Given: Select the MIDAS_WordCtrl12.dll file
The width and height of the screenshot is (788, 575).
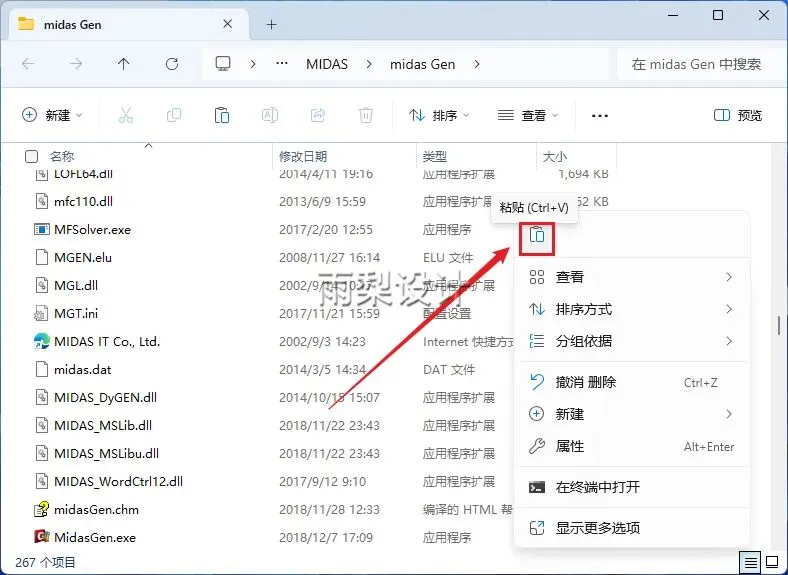Looking at the screenshot, I should point(119,482).
